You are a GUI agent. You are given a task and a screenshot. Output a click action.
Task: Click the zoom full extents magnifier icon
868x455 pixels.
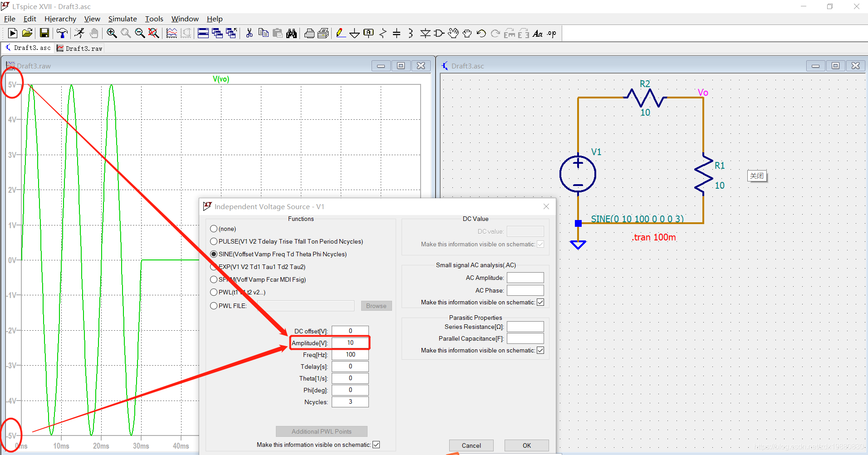[153, 33]
